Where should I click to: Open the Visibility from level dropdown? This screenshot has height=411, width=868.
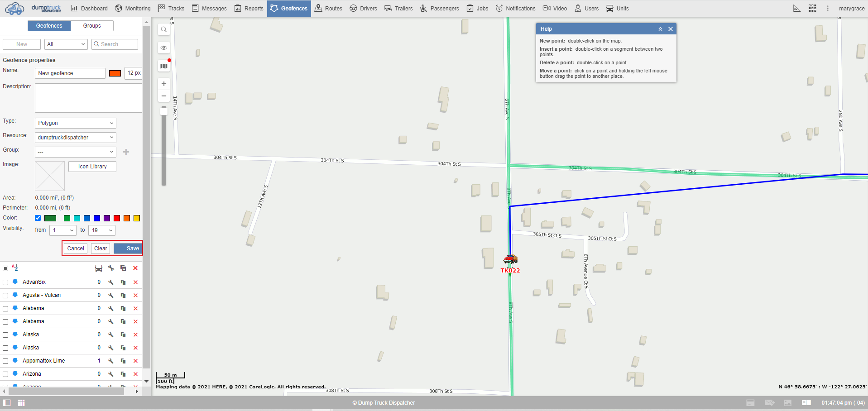pyautogui.click(x=63, y=230)
